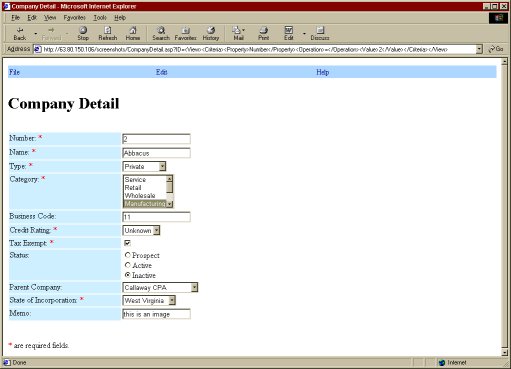The height and width of the screenshot is (369, 511).
Task: Open the browser Tools menu
Action: coord(100,18)
